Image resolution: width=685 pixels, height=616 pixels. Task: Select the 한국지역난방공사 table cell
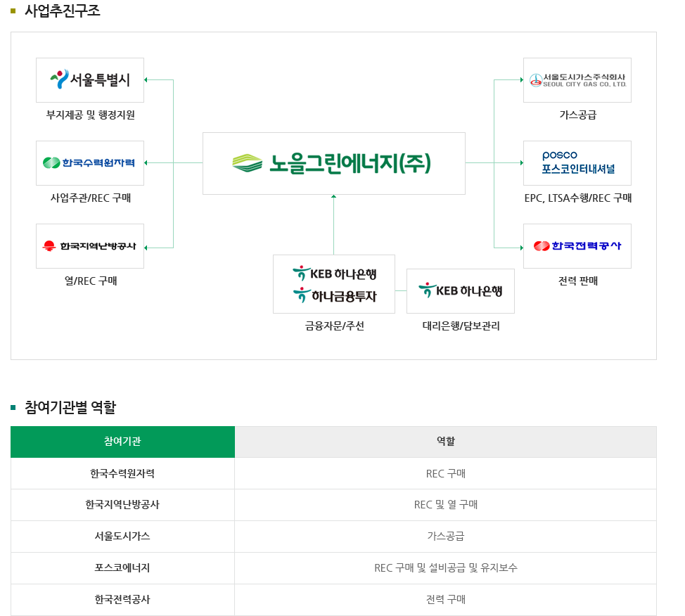coord(123,505)
